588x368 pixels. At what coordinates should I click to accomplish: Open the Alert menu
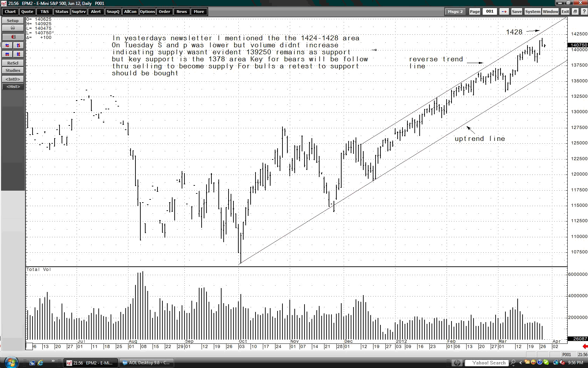click(96, 12)
